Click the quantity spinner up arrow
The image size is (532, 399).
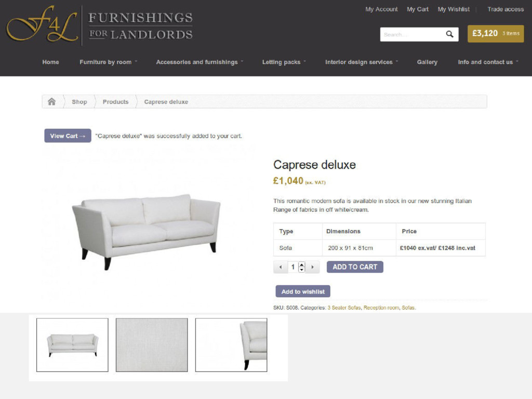[x=302, y=264]
